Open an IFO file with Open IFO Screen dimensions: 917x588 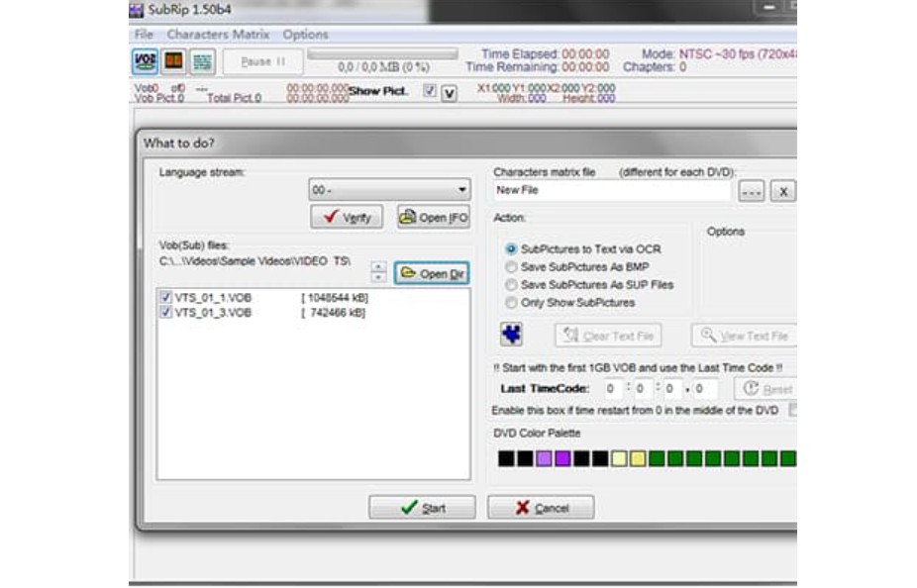(x=433, y=217)
